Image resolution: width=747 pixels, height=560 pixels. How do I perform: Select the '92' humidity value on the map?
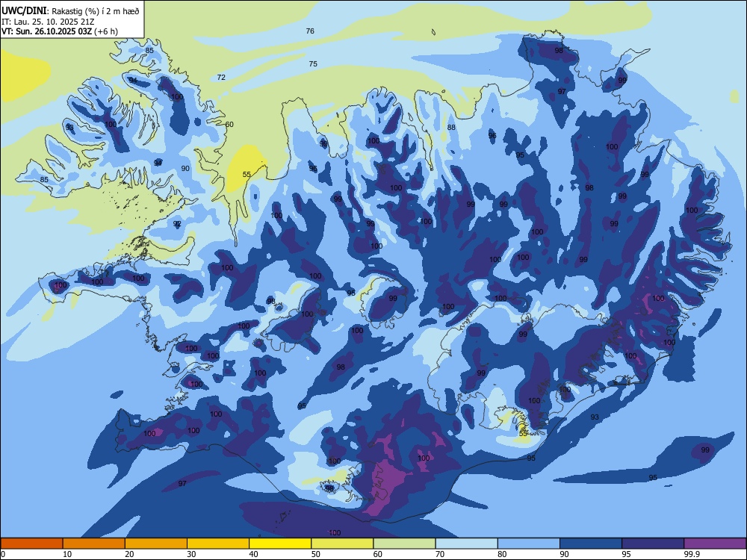[177, 223]
